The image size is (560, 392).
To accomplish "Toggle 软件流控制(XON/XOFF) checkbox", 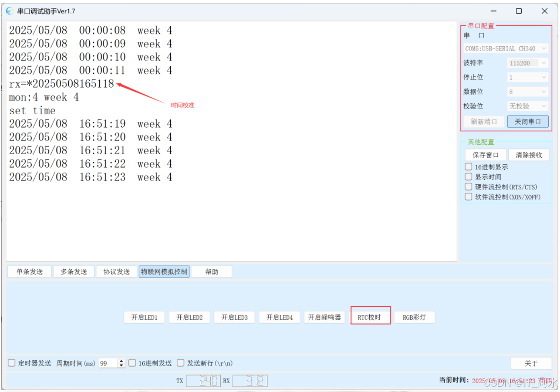I will click(x=469, y=197).
